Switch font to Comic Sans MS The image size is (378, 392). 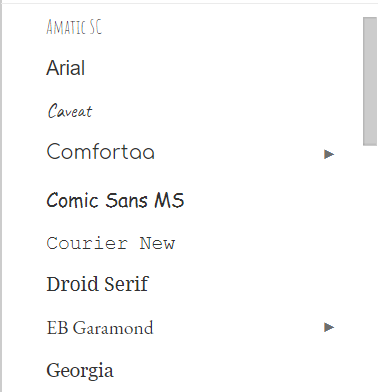[115, 200]
